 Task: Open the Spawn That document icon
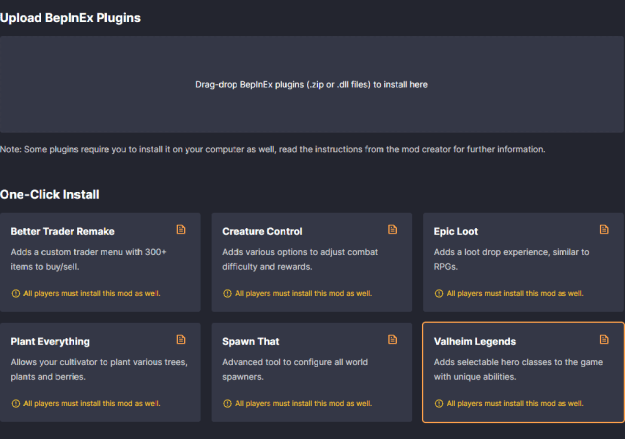click(393, 340)
